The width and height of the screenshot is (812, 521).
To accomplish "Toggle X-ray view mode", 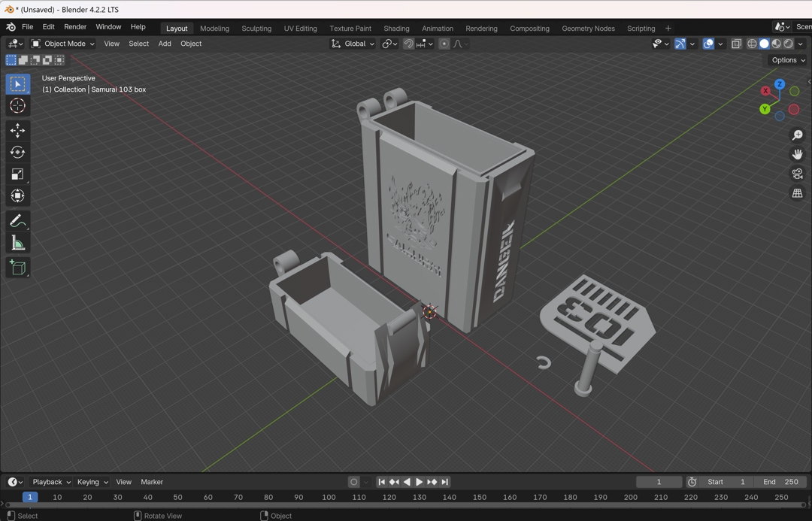I will [x=736, y=44].
